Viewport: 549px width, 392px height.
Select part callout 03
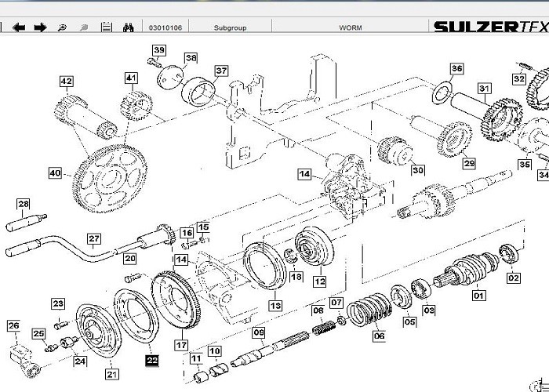[429, 310]
